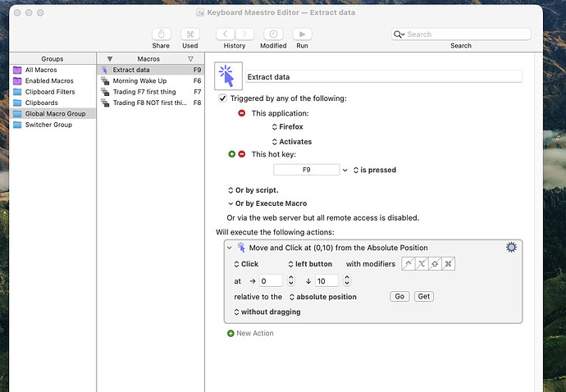Open the left button dropdown

[x=310, y=264]
